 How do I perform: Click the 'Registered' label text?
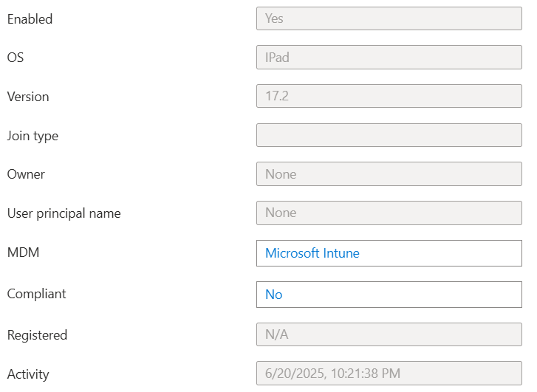[37, 335]
